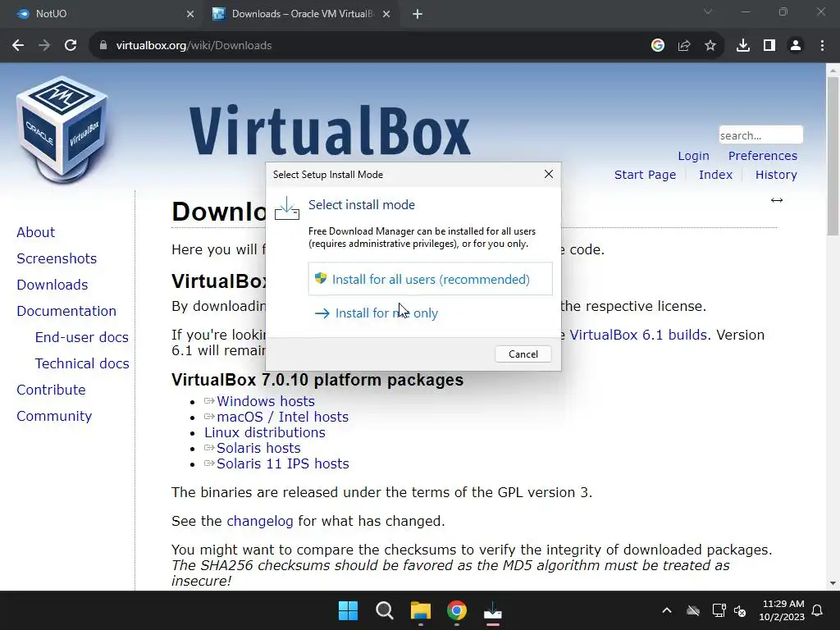Open network status tray icon
The height and width of the screenshot is (630, 840).
[719, 610]
